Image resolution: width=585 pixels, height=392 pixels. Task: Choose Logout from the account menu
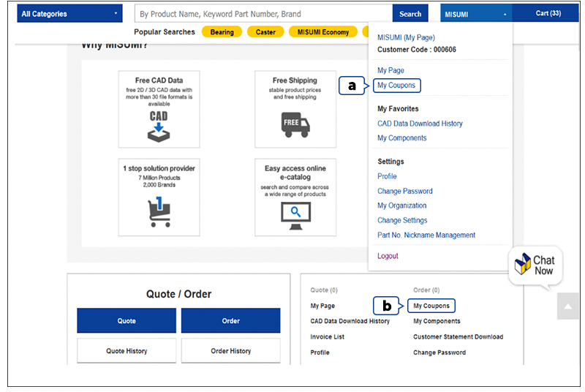(x=388, y=256)
